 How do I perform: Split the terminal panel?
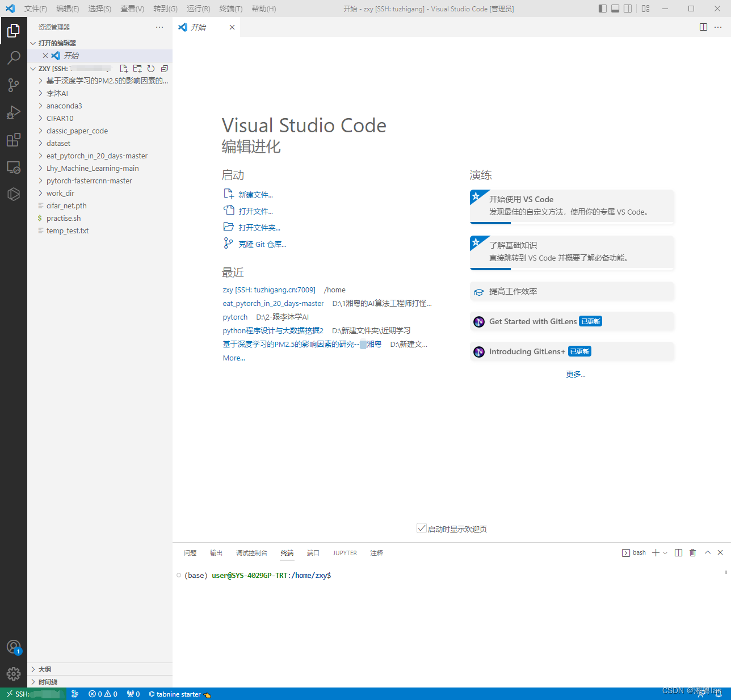click(x=678, y=552)
